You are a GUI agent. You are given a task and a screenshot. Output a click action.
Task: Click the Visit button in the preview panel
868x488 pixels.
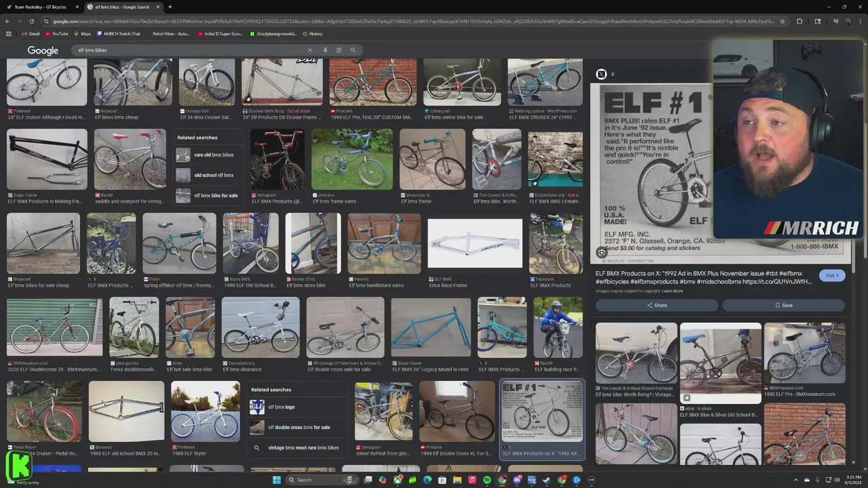pos(832,275)
